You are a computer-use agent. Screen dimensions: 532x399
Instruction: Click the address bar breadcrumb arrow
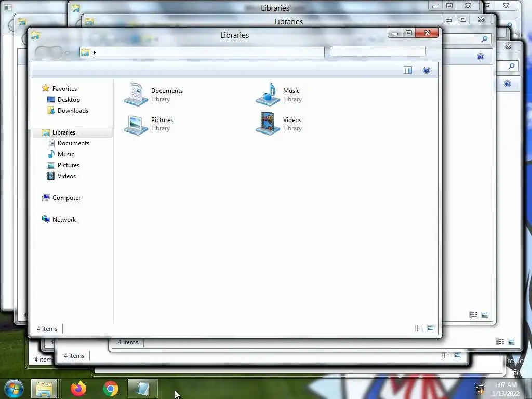[x=95, y=52]
